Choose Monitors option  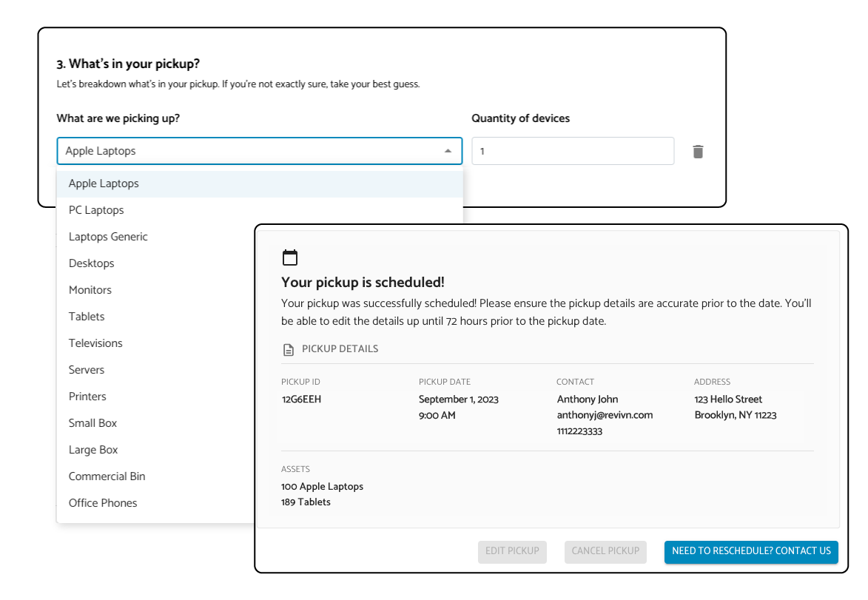[90, 290]
